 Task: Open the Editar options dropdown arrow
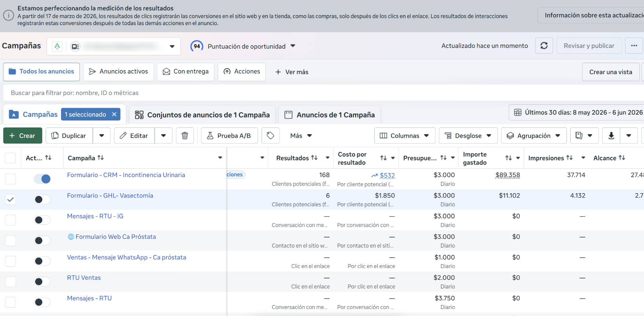pyautogui.click(x=163, y=136)
